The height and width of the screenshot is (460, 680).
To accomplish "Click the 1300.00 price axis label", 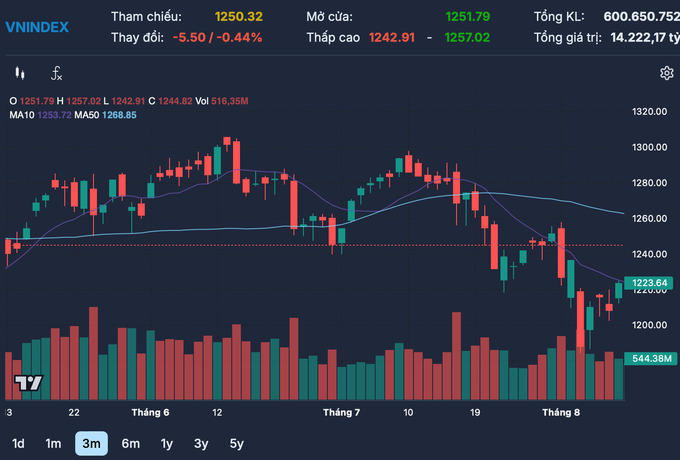I will click(649, 147).
